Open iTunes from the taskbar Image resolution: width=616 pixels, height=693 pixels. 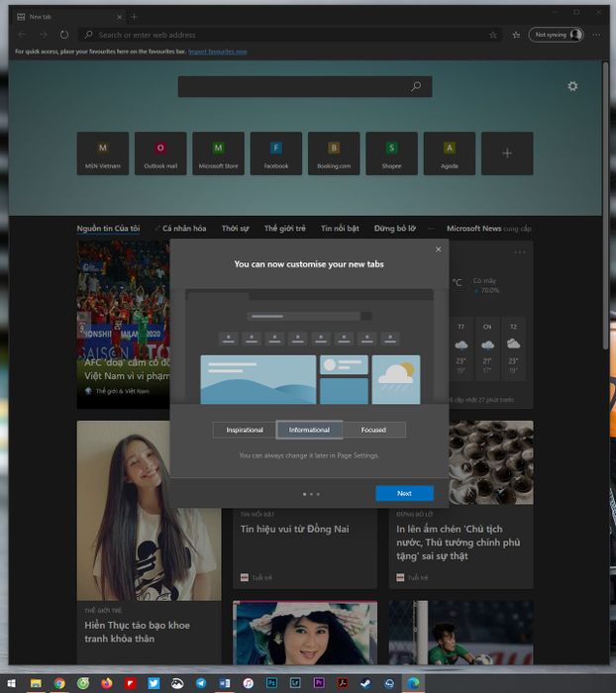[248, 683]
